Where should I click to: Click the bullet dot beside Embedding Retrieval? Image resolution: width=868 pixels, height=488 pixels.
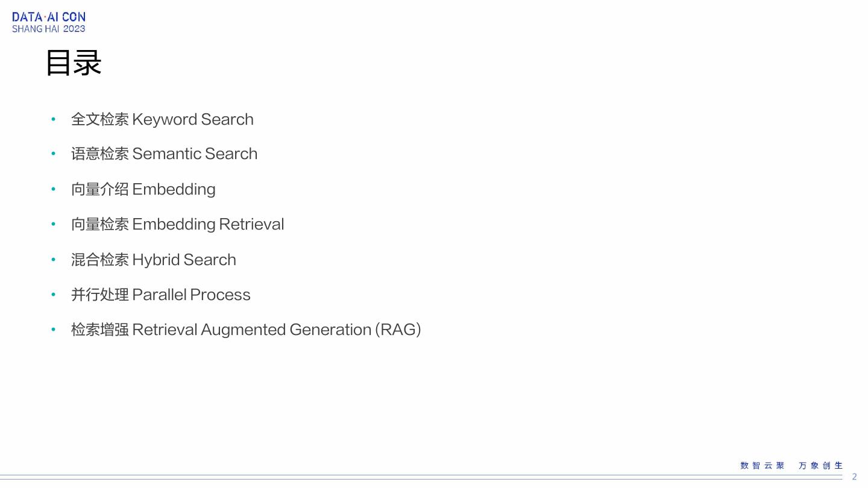point(54,224)
